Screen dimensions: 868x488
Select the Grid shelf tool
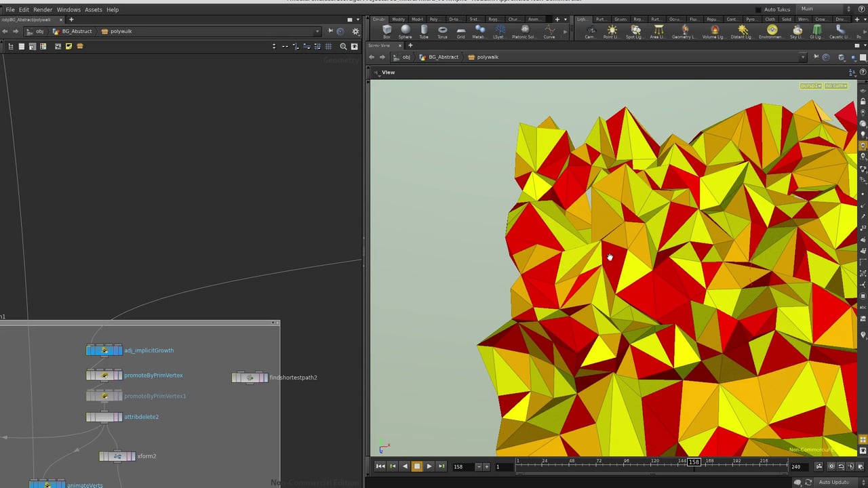461,32
